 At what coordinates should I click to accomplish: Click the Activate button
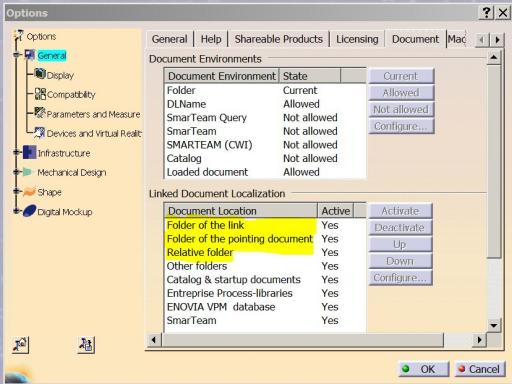pyautogui.click(x=400, y=211)
